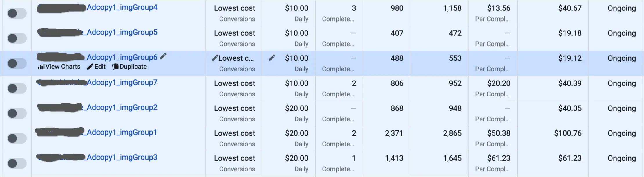Click the rename pencil beside Adcopy1_imgGroup6
The width and height of the screenshot is (644, 177).
coord(163,56)
